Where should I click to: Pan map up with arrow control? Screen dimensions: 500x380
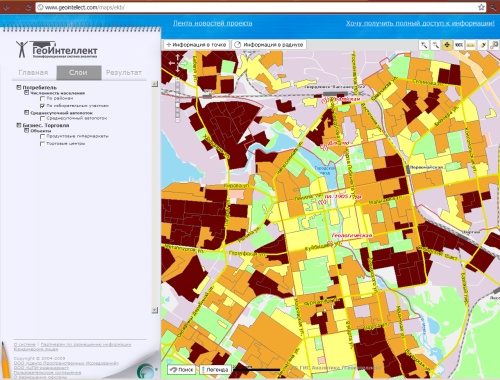pos(177,57)
